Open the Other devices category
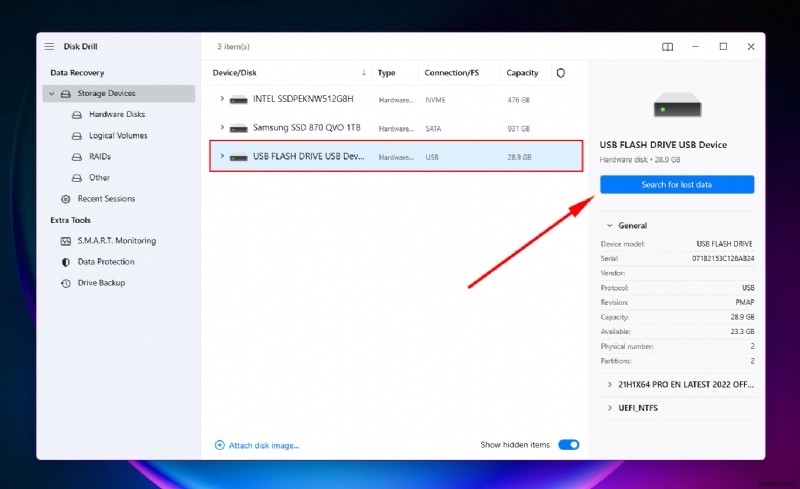 click(99, 177)
